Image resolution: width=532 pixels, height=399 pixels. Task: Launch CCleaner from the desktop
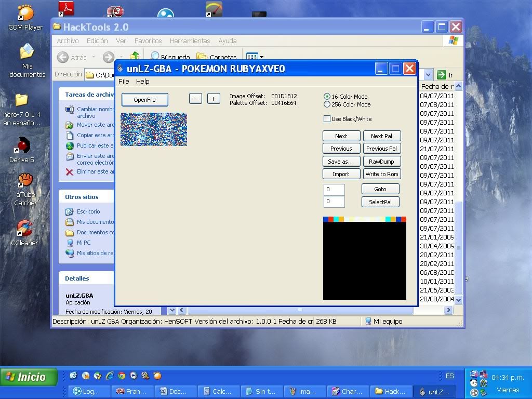click(24, 233)
